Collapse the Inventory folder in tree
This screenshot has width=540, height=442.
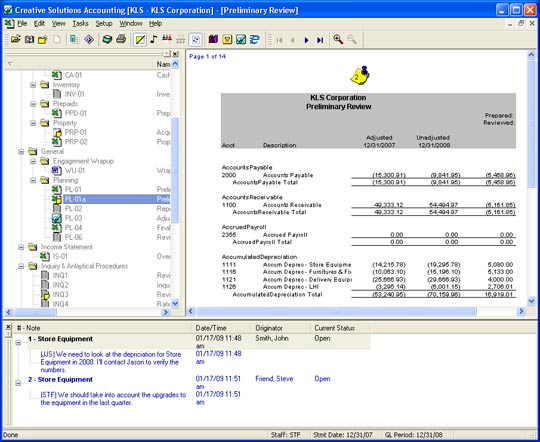coord(33,85)
